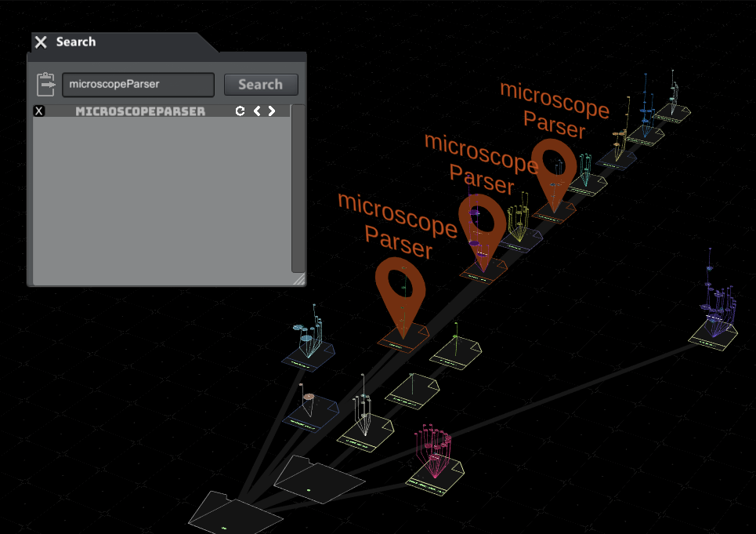Open the second folder node above bottom folder
Image resolution: width=756 pixels, height=534 pixels.
pyautogui.click(x=318, y=476)
